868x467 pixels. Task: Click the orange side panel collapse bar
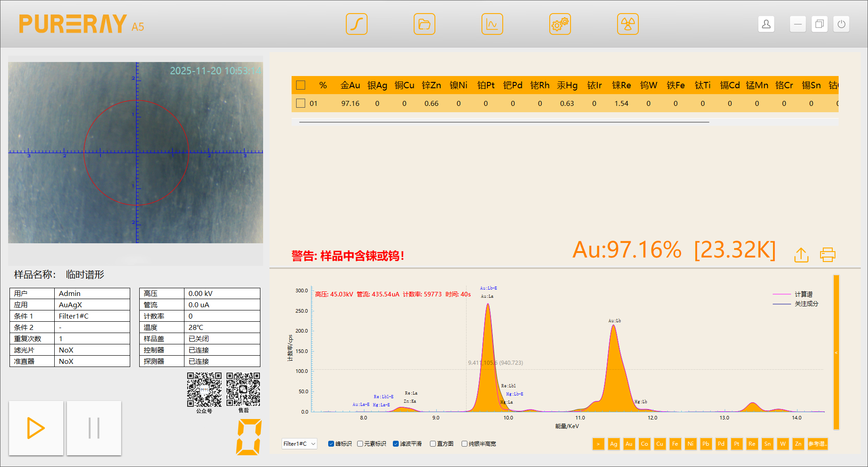[836, 352]
